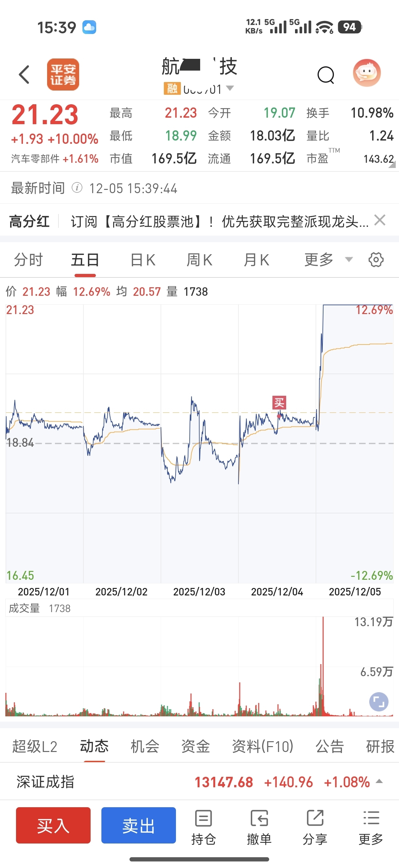This screenshot has height=868, width=399.
Task: Open the customer service robot avatar
Action: pos(367,73)
